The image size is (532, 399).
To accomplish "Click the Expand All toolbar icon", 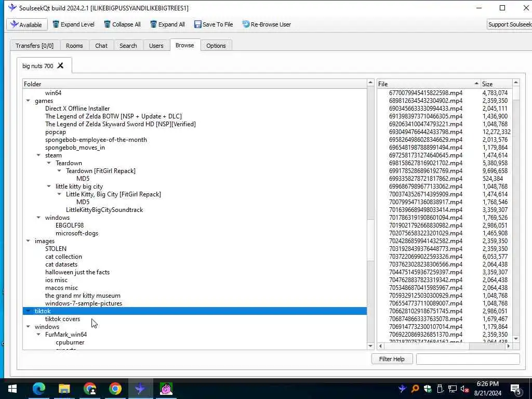I will (x=153, y=24).
